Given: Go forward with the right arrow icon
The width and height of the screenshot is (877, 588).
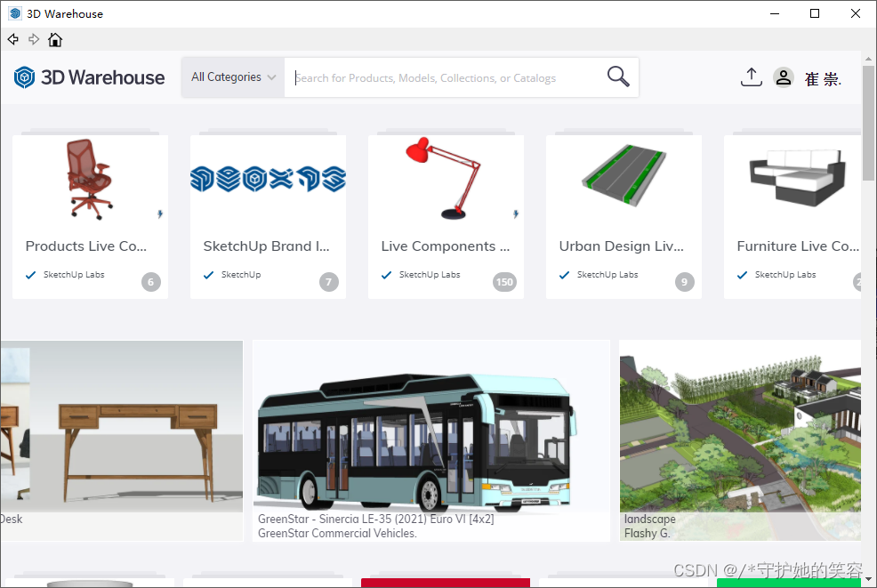Looking at the screenshot, I should point(34,39).
